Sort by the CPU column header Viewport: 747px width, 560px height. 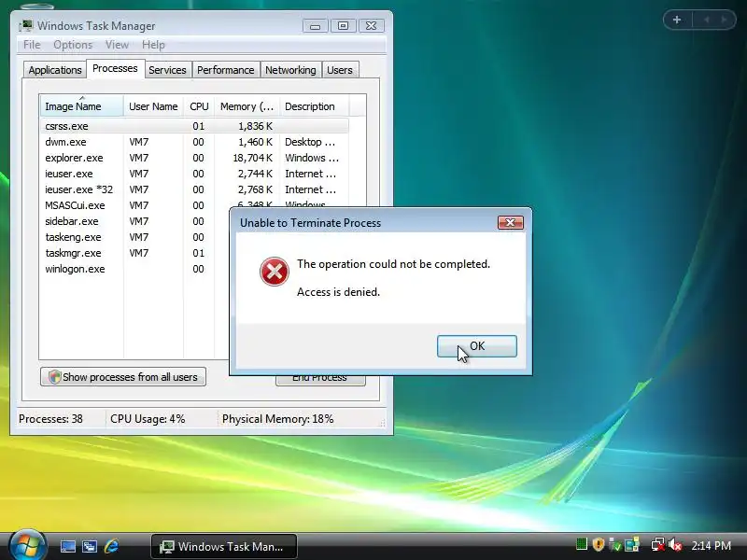[199, 106]
